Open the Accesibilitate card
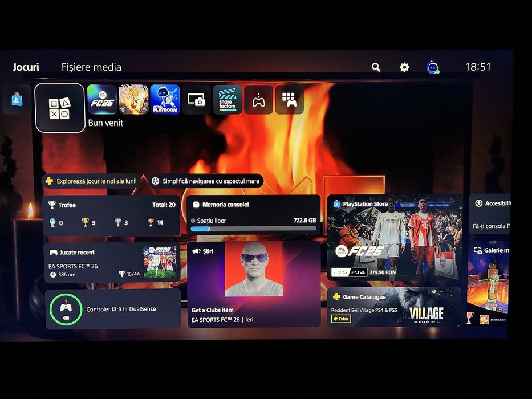This screenshot has height=399, width=532. tap(490, 214)
